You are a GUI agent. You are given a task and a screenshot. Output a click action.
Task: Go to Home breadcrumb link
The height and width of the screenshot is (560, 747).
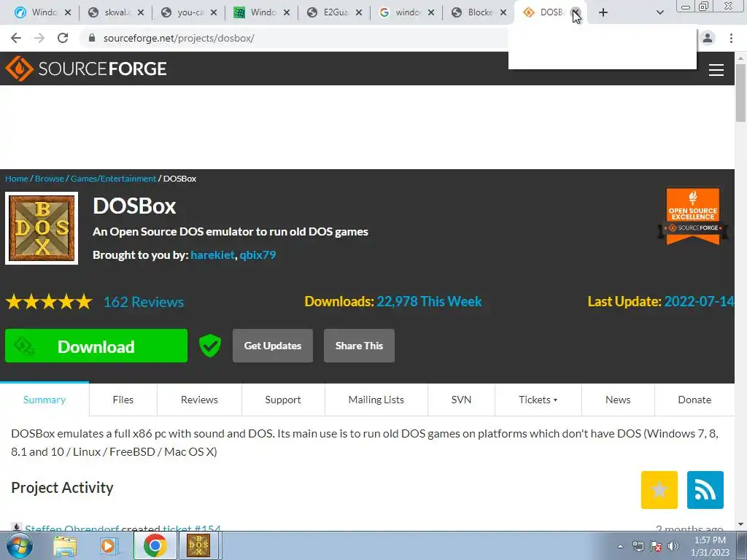click(x=17, y=179)
